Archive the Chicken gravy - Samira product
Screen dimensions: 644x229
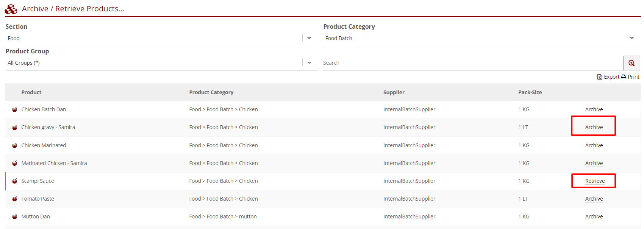point(594,127)
